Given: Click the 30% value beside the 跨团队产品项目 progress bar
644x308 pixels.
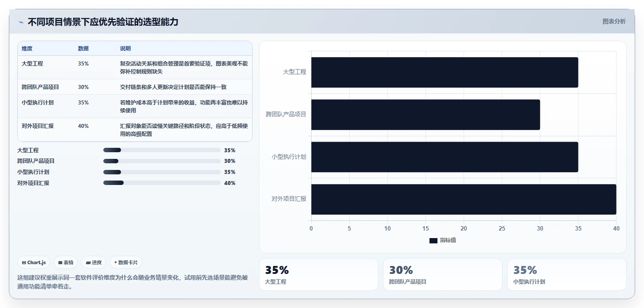Looking at the screenshot, I should [230, 161].
